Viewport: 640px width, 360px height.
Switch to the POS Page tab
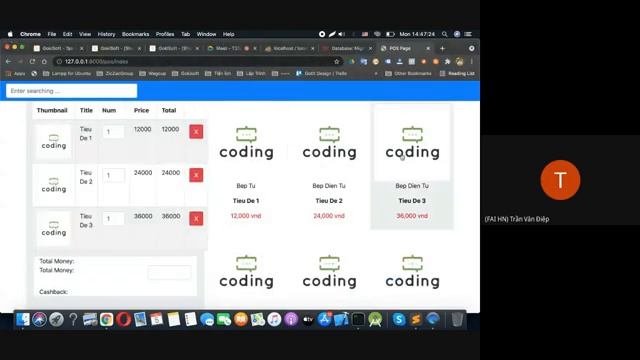tap(404, 48)
